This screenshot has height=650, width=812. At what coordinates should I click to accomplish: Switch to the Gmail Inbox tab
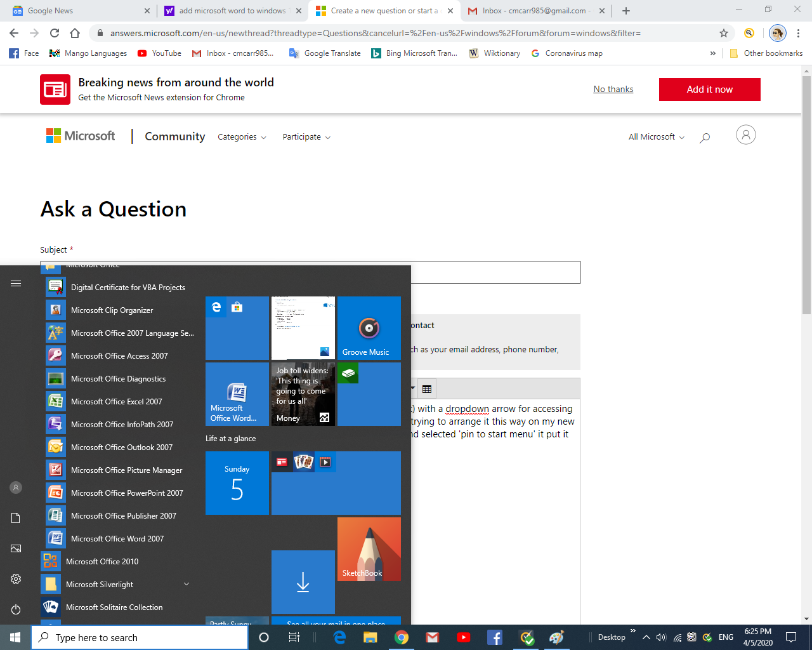pos(537,11)
